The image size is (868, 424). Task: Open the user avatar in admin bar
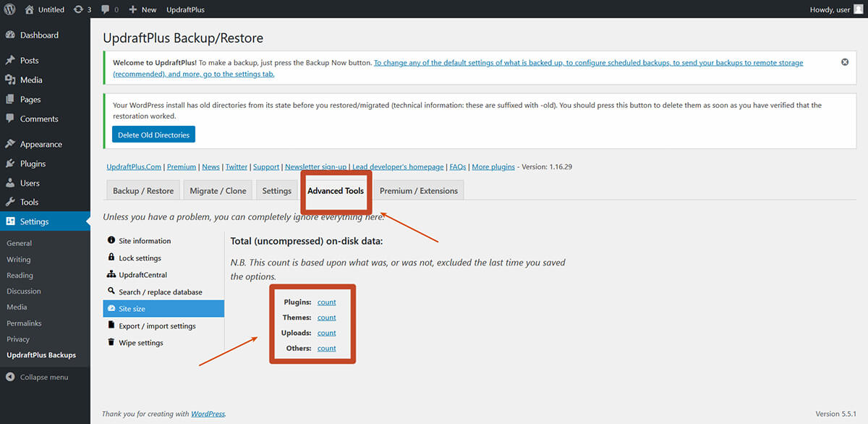coord(859,9)
